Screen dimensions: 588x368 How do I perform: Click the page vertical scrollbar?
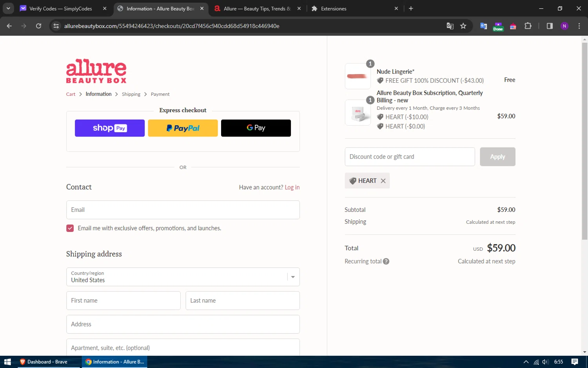pos(584,141)
